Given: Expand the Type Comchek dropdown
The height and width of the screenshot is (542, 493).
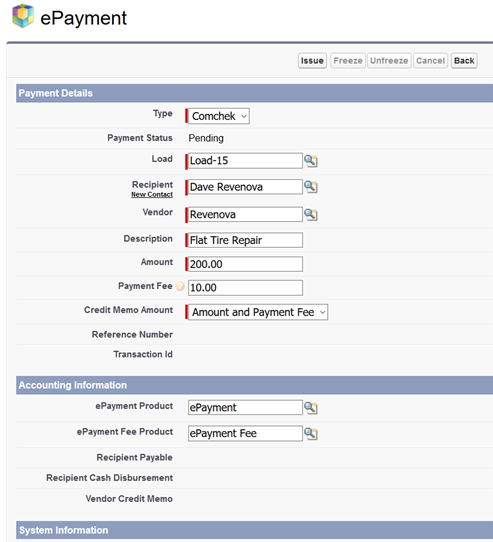Looking at the screenshot, I should (218, 116).
